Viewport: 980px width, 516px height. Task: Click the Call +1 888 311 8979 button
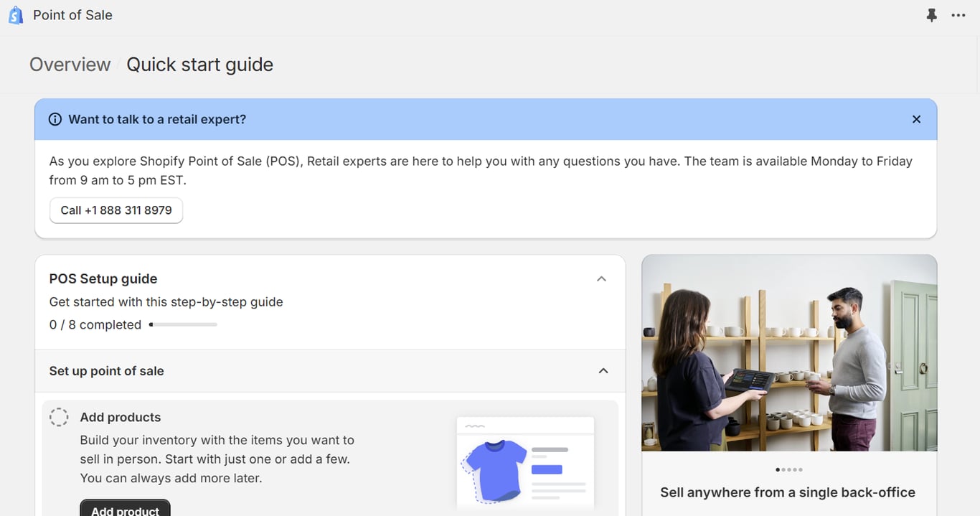tap(116, 210)
